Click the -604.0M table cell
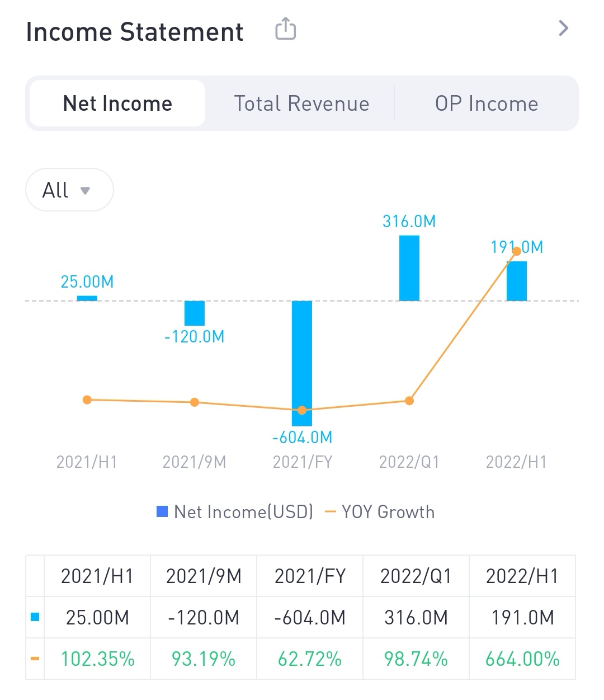 click(310, 617)
